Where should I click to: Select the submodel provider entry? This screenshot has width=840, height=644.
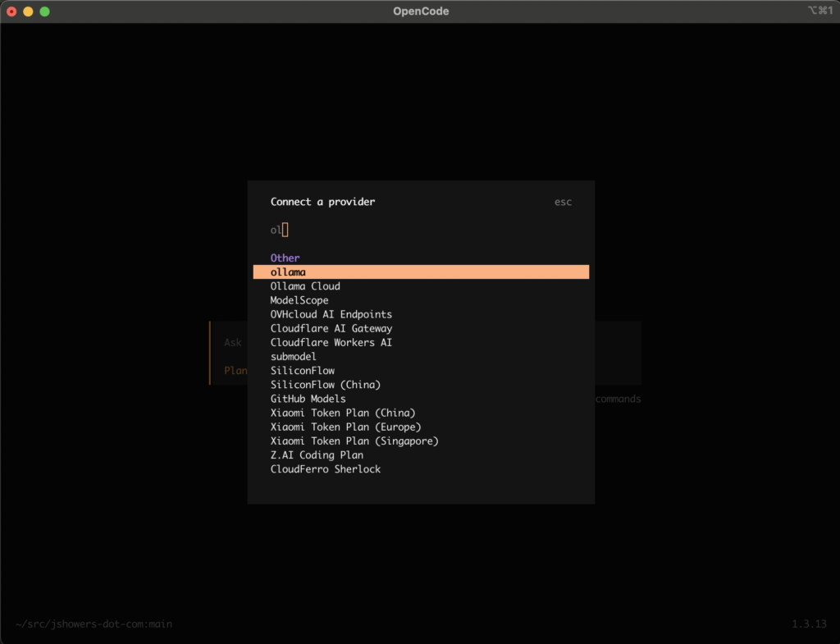click(x=294, y=357)
